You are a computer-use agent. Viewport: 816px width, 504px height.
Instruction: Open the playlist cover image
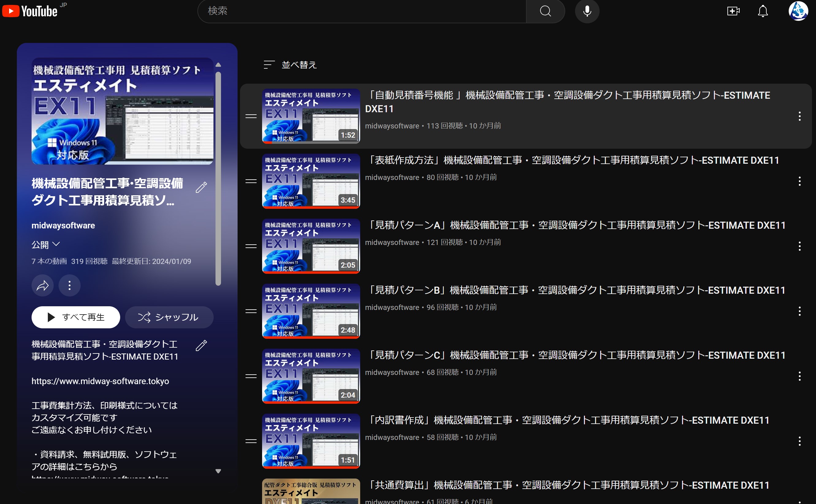[x=122, y=111]
